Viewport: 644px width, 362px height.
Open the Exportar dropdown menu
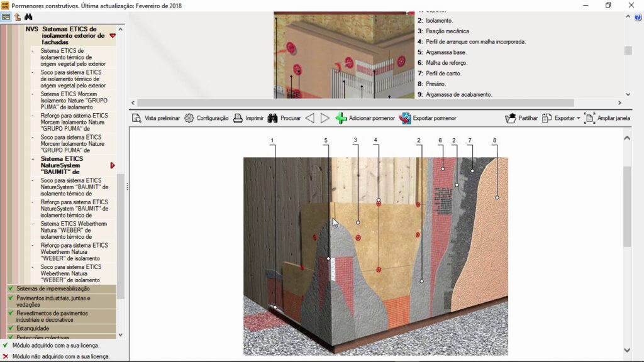coord(562,118)
